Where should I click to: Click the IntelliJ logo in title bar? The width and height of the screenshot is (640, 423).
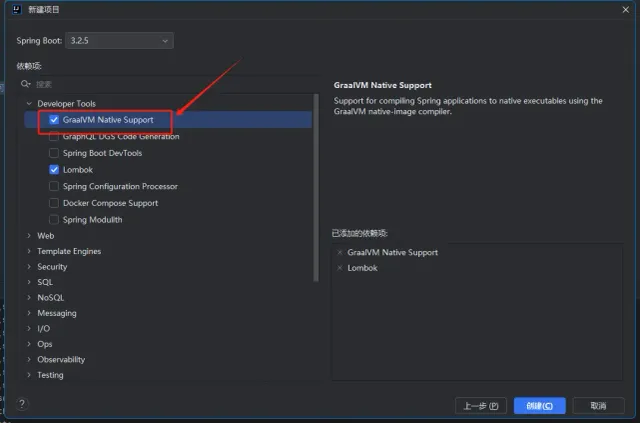[x=17, y=9]
